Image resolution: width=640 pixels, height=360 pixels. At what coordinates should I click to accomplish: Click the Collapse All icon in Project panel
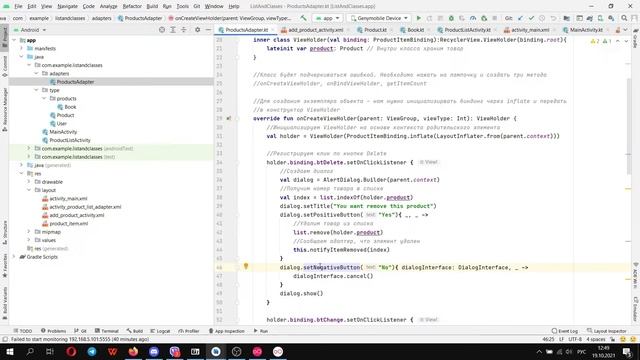[184, 30]
